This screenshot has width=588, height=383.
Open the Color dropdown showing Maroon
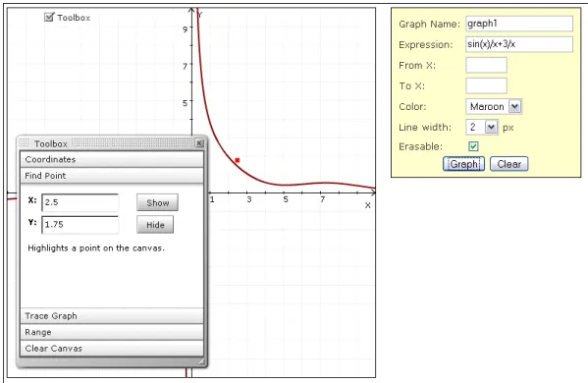[494, 106]
